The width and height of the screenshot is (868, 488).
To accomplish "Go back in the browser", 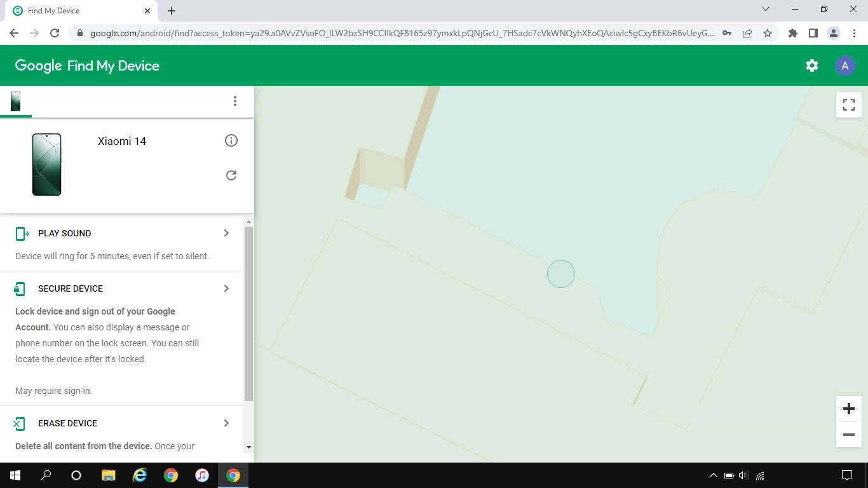I will point(14,33).
